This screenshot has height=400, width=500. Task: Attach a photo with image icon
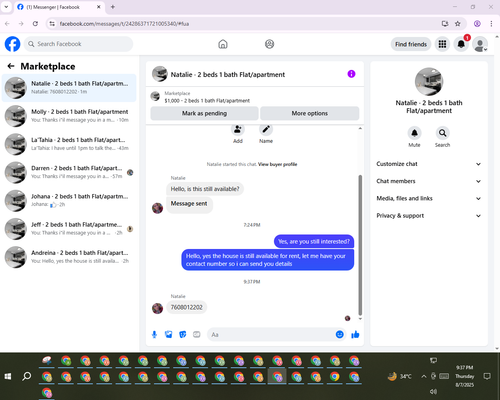(x=169, y=334)
